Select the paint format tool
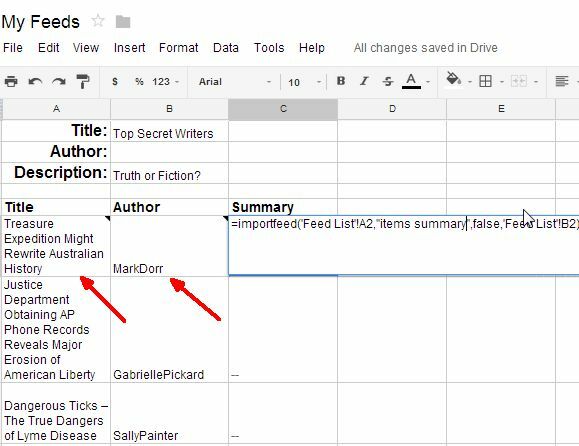Screen dimensions: 579x446 tap(83, 81)
